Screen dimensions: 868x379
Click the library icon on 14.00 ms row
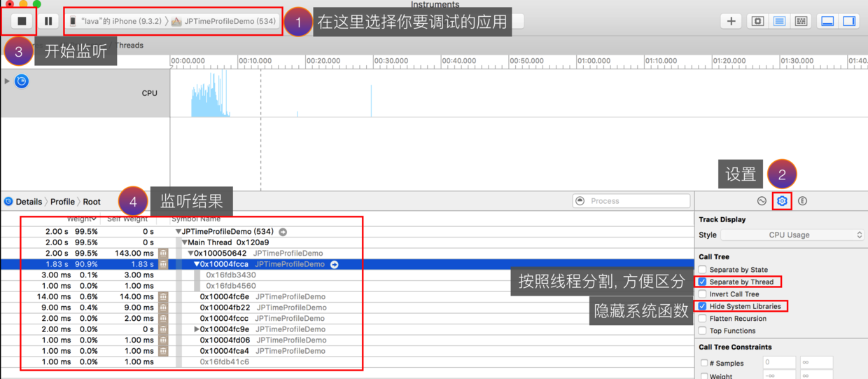click(x=163, y=297)
